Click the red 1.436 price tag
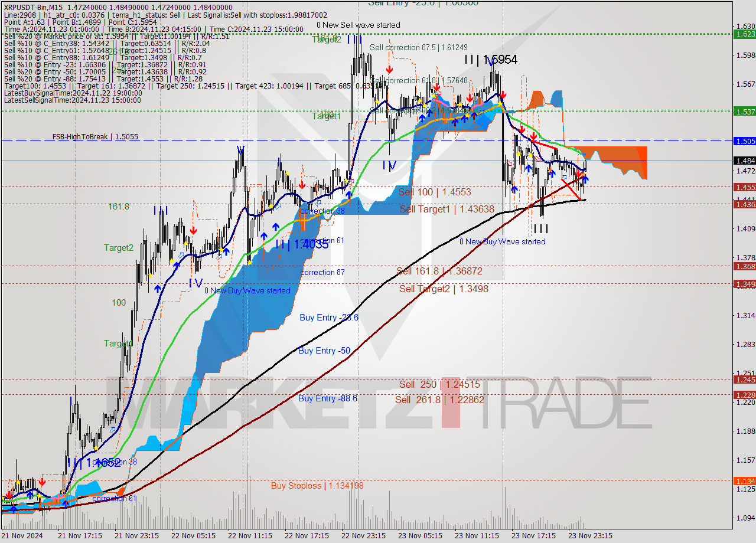Screen dimensions: 756x543 click(744, 204)
